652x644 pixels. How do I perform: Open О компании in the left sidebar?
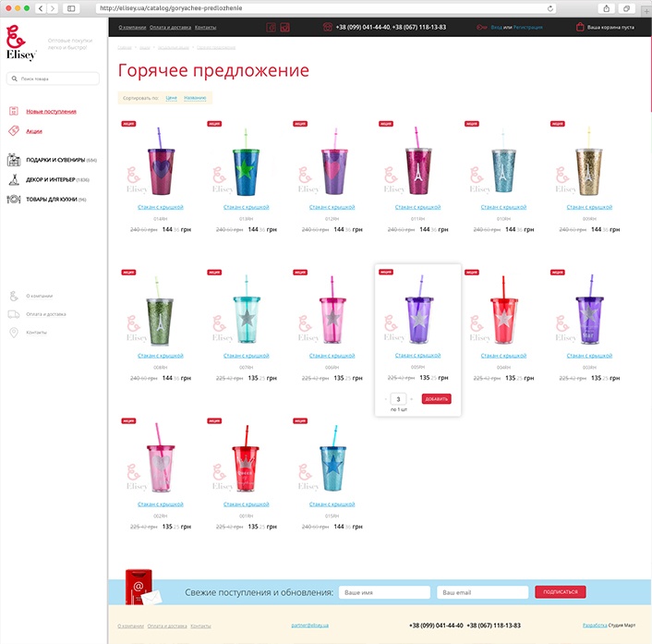[x=39, y=296]
